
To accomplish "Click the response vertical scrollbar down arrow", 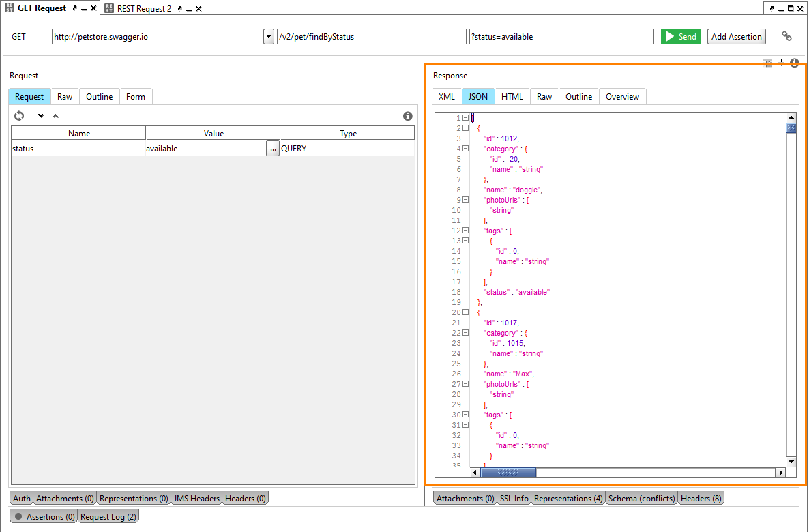I will (x=791, y=462).
